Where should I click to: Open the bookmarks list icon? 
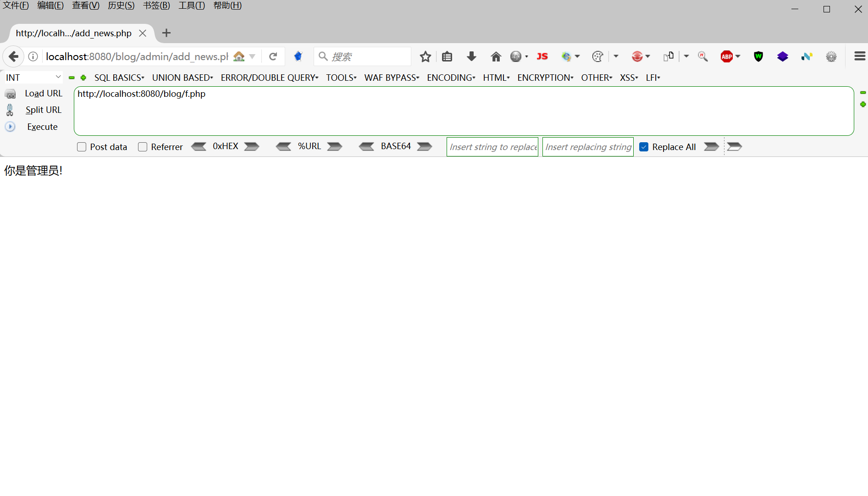click(447, 56)
